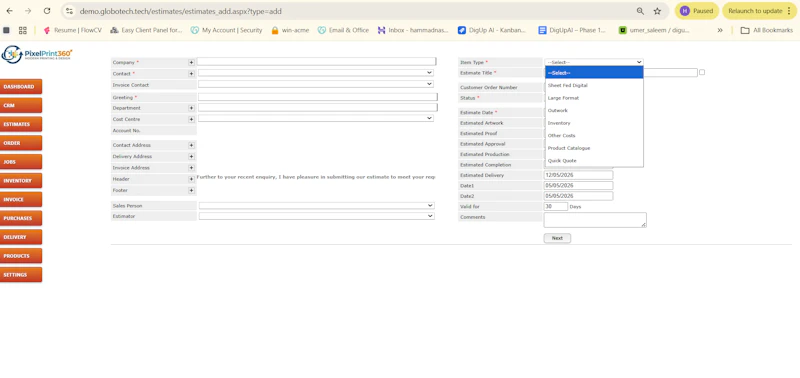Image resolution: width=800 pixels, height=378 pixels.
Task: Click the Date1 field
Action: point(579,186)
